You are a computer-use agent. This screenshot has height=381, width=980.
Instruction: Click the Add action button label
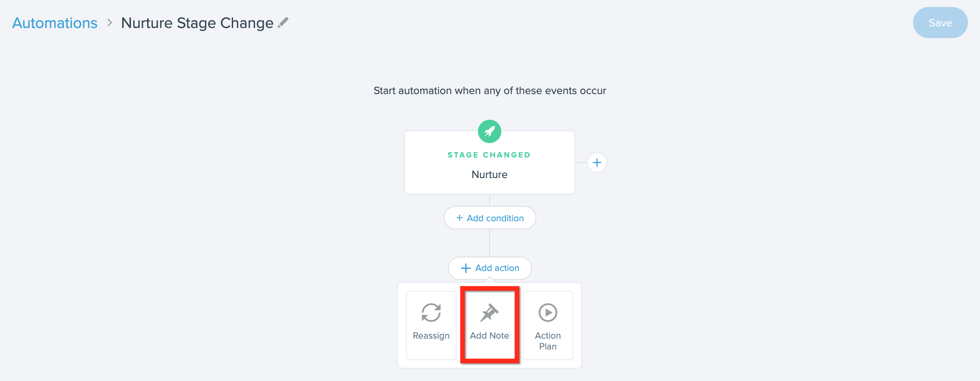(x=497, y=268)
